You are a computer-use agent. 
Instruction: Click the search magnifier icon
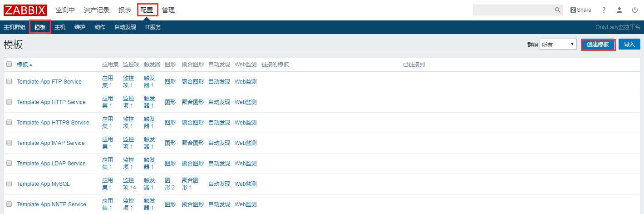[558, 10]
